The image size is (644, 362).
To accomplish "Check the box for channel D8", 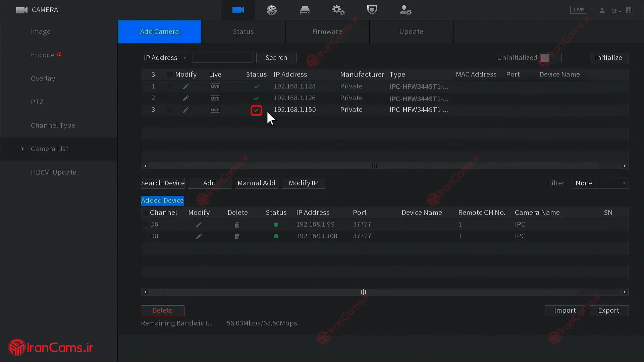I will click(x=146, y=236).
